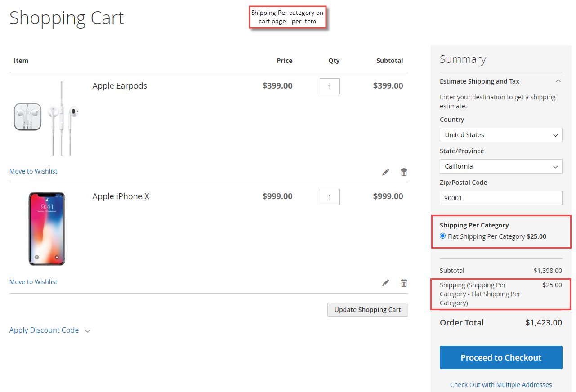The width and height of the screenshot is (576, 392).
Task: Collapse the Estimate Shipping and Tax section
Action: (501, 81)
